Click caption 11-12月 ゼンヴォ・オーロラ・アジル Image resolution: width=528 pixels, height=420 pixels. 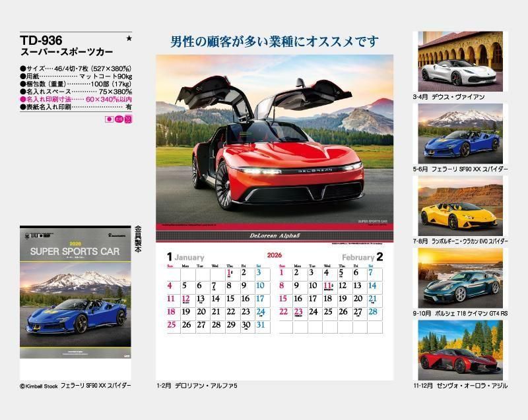point(461,386)
